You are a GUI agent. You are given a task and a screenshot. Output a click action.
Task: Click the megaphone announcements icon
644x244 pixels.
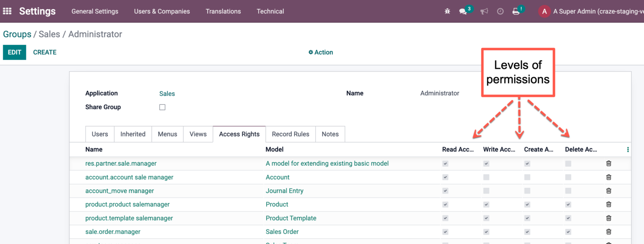[x=484, y=11]
